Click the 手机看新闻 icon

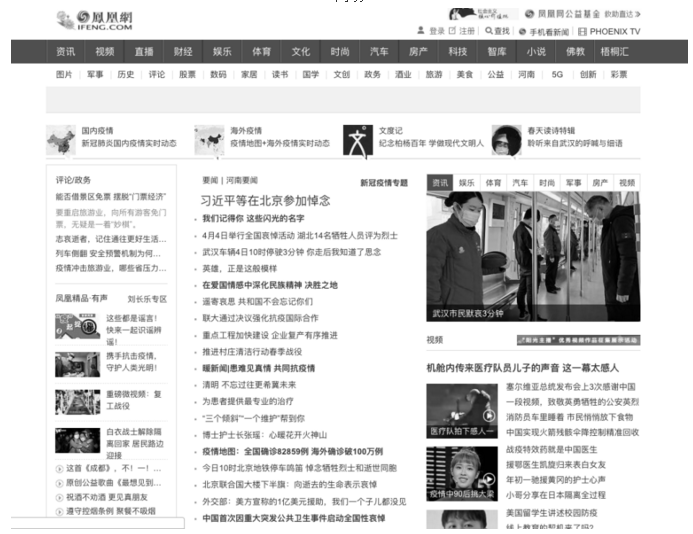coord(522,32)
